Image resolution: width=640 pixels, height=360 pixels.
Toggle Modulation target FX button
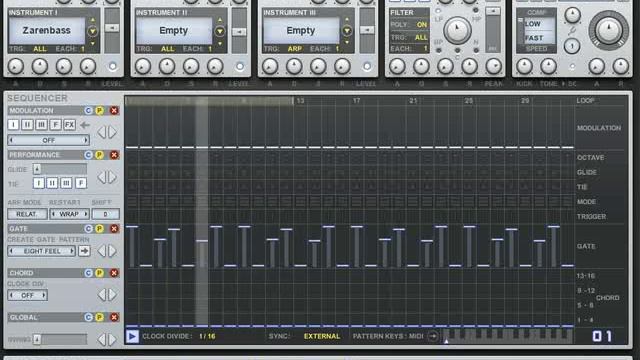[x=69, y=124]
